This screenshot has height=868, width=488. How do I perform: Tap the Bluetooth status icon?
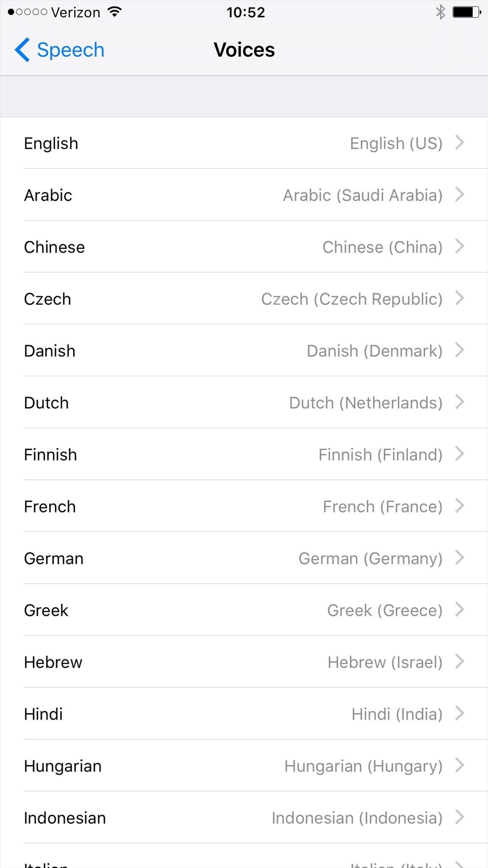[441, 12]
